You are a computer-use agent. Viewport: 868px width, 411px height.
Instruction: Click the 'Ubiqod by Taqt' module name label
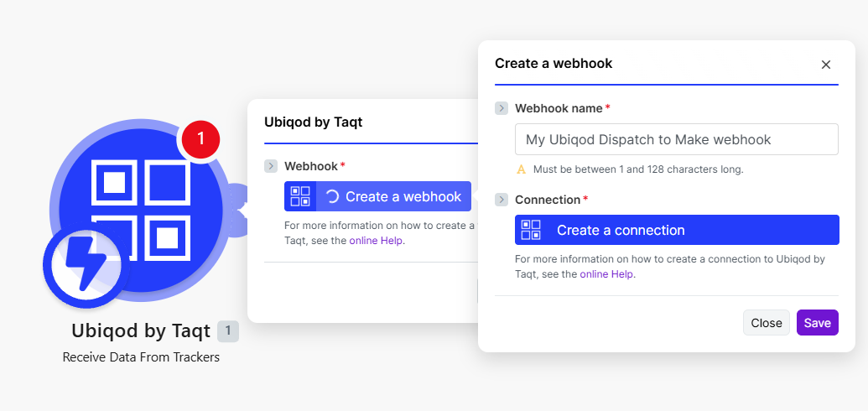pyautogui.click(x=141, y=330)
